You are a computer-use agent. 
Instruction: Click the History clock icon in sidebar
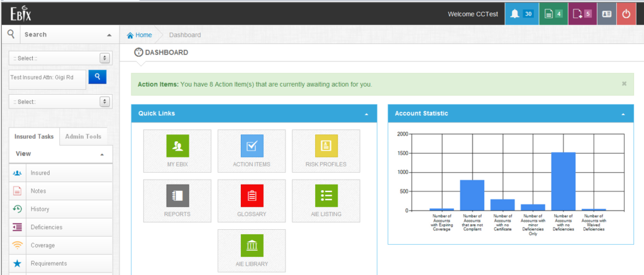[17, 209]
